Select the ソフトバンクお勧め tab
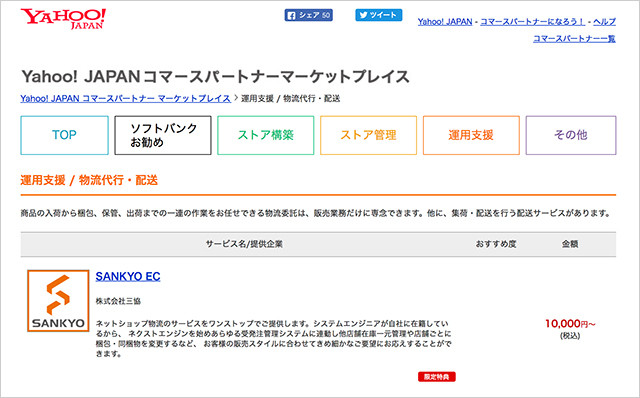The image size is (640, 398). point(163,135)
